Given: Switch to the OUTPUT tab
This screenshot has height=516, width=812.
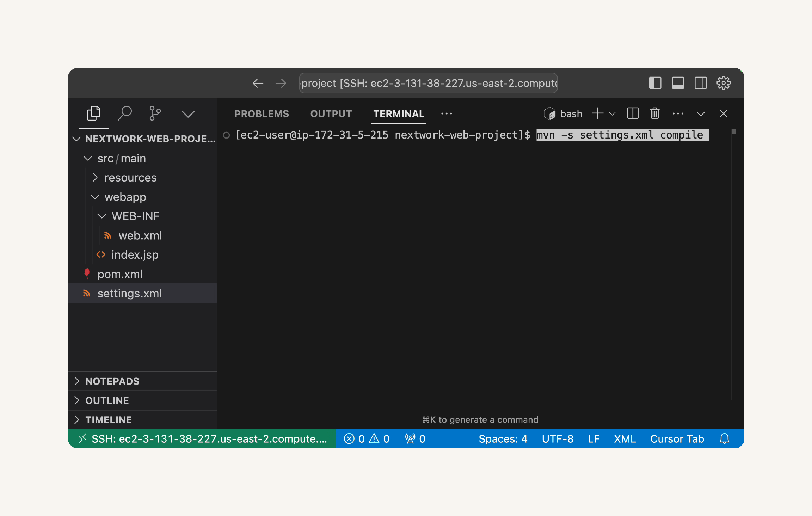Looking at the screenshot, I should (331, 114).
